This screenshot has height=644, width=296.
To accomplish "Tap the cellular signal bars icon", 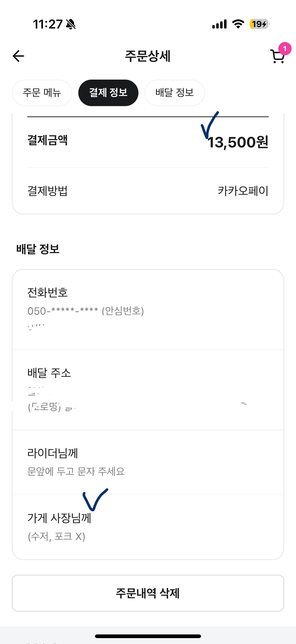I will [219, 24].
